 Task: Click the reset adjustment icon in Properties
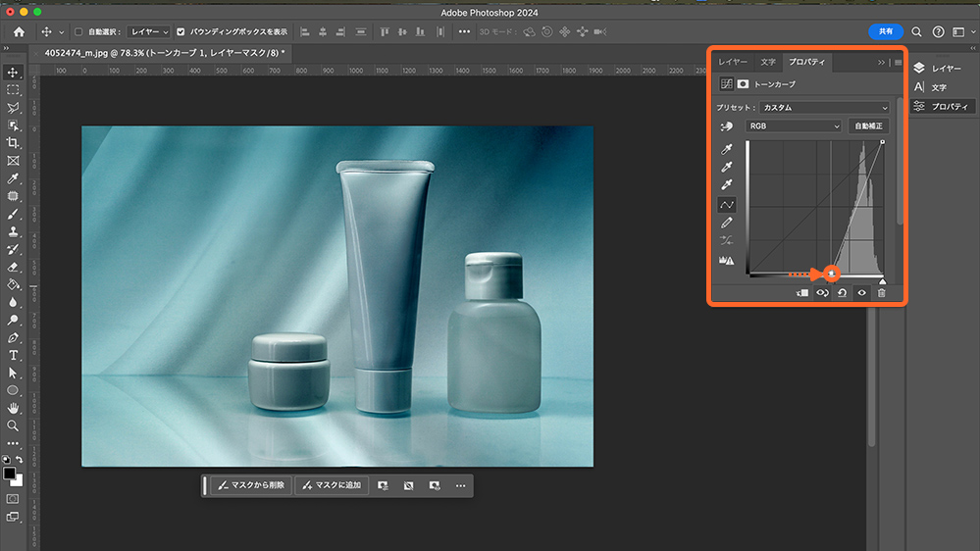842,292
